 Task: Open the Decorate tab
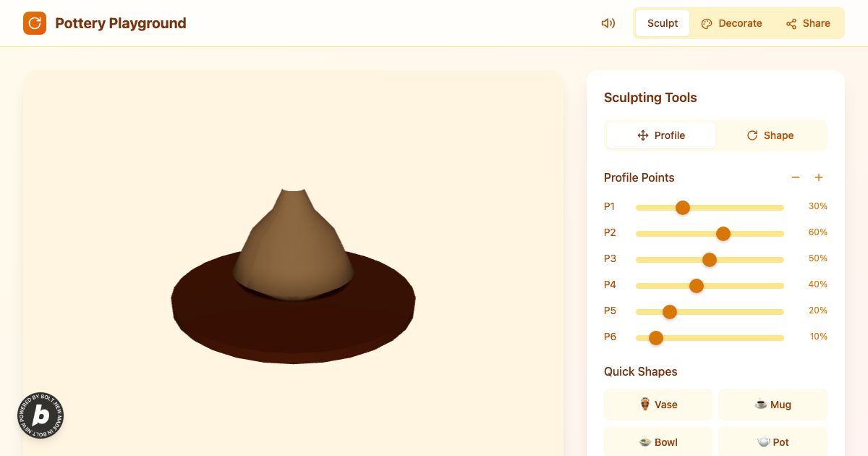tap(731, 23)
